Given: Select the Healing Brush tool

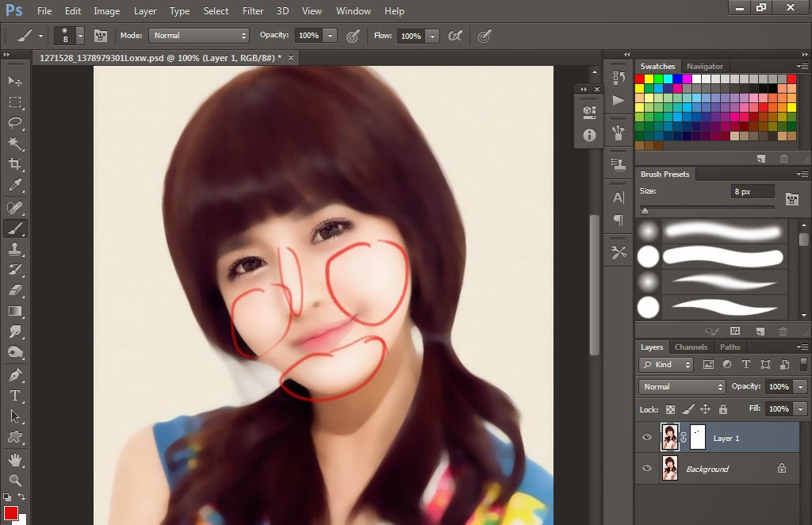Looking at the screenshot, I should click(x=15, y=208).
